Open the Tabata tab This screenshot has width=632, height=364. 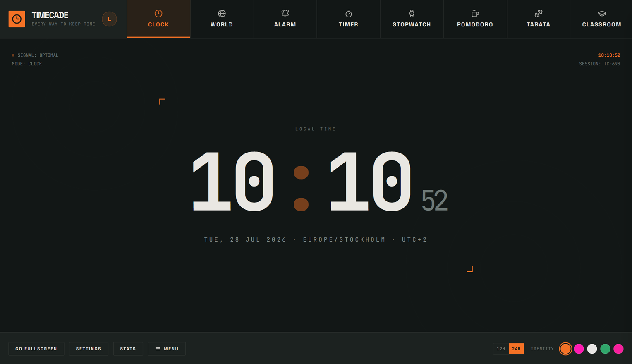click(538, 19)
